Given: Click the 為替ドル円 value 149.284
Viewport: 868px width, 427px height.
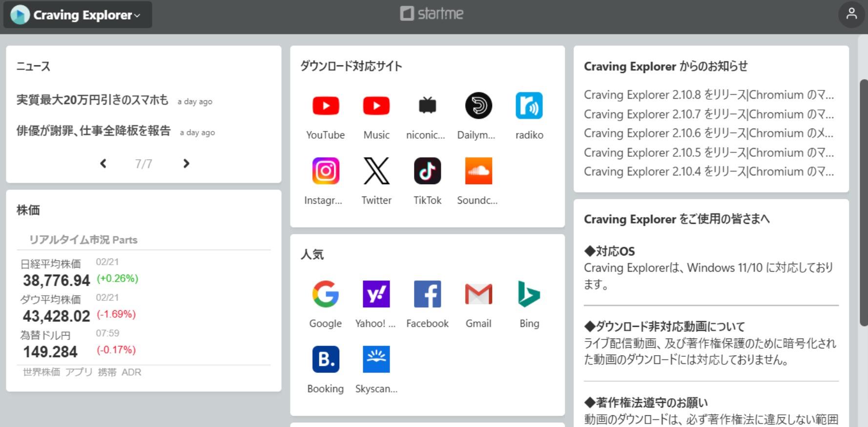Looking at the screenshot, I should pos(50,352).
